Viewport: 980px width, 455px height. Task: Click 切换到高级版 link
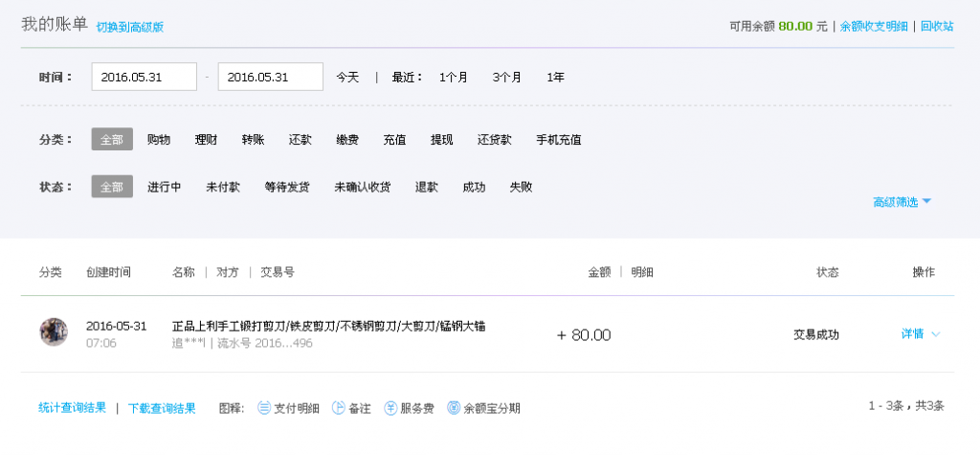130,27
